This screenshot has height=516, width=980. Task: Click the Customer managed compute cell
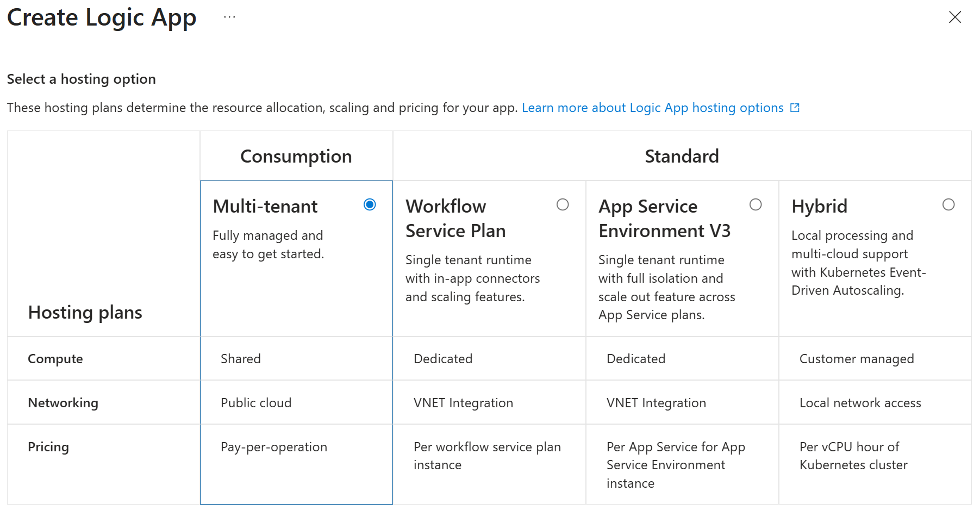point(857,359)
